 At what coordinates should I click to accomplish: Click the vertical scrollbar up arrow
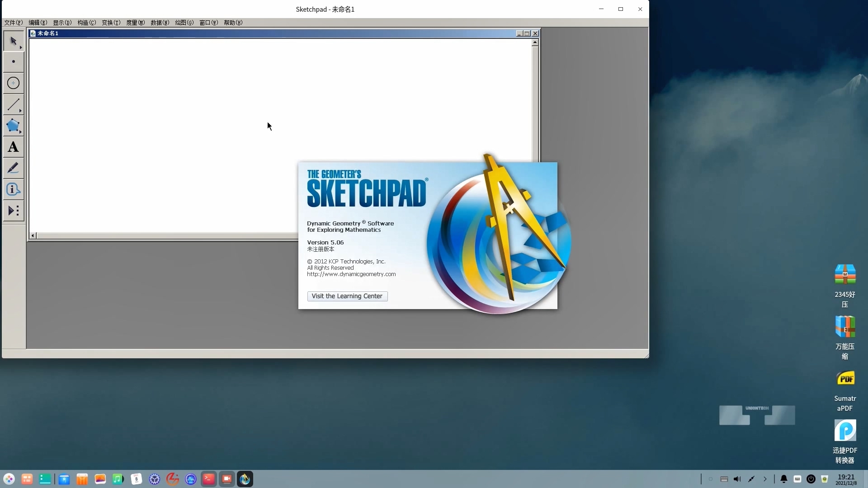(x=535, y=42)
